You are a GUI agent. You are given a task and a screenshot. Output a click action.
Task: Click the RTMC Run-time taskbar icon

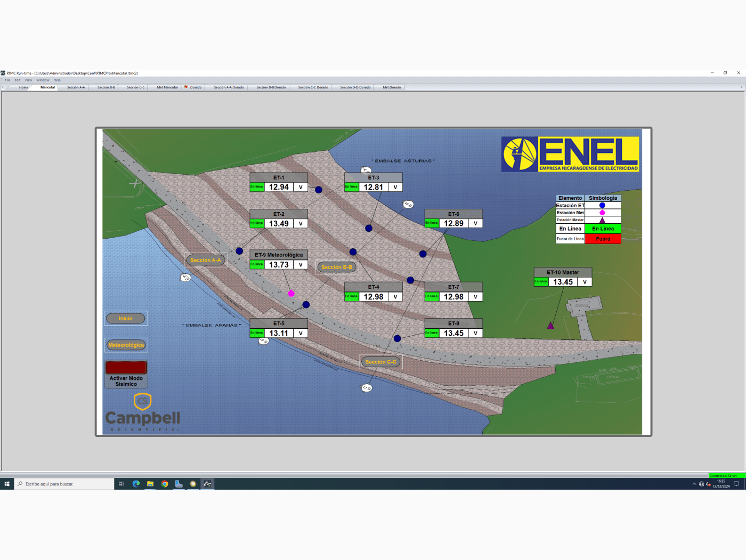point(207,484)
